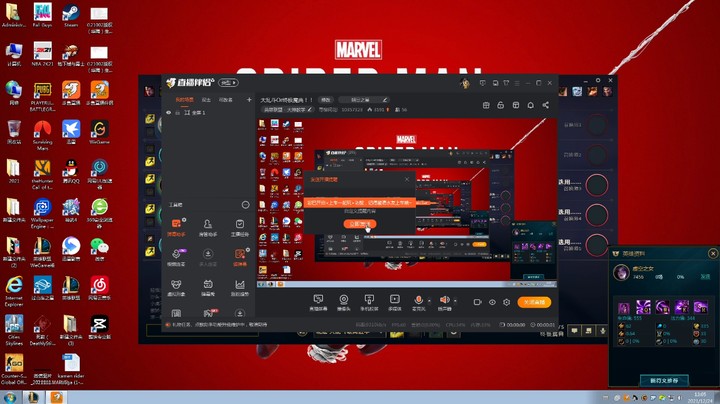Hide the scene source via eye icon
This screenshot has width=720, height=404.
pos(169,112)
